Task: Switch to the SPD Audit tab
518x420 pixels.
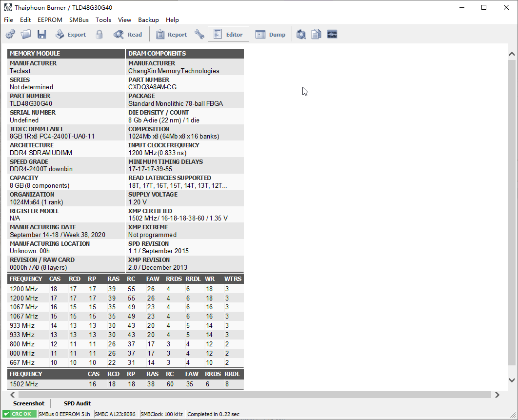Action: click(x=77, y=403)
